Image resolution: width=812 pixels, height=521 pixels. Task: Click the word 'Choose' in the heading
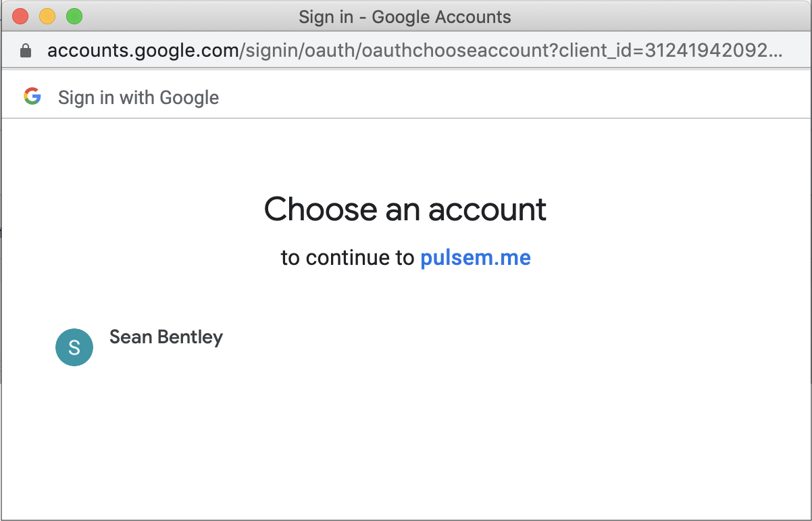click(x=321, y=209)
